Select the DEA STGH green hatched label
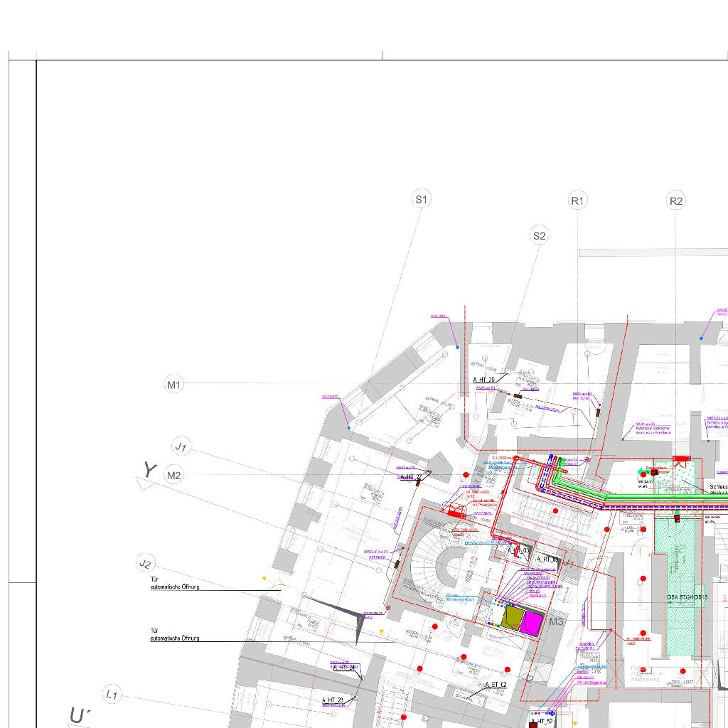 click(687, 597)
